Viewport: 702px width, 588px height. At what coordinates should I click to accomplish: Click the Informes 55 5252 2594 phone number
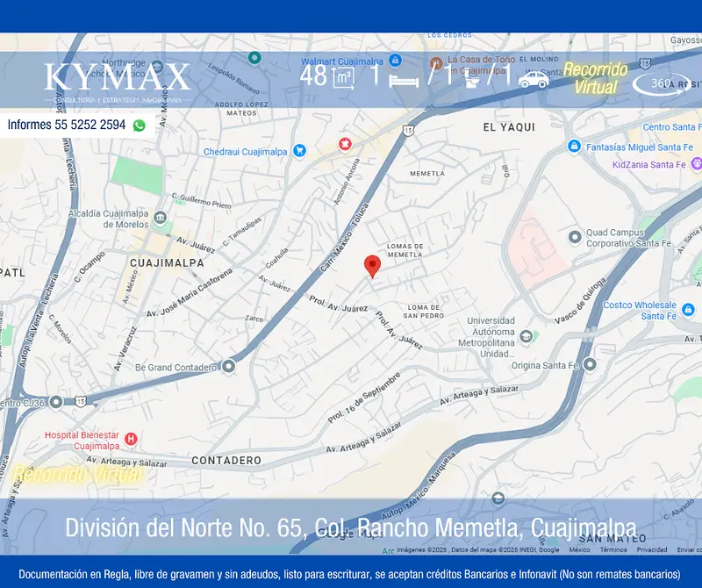coord(67,125)
